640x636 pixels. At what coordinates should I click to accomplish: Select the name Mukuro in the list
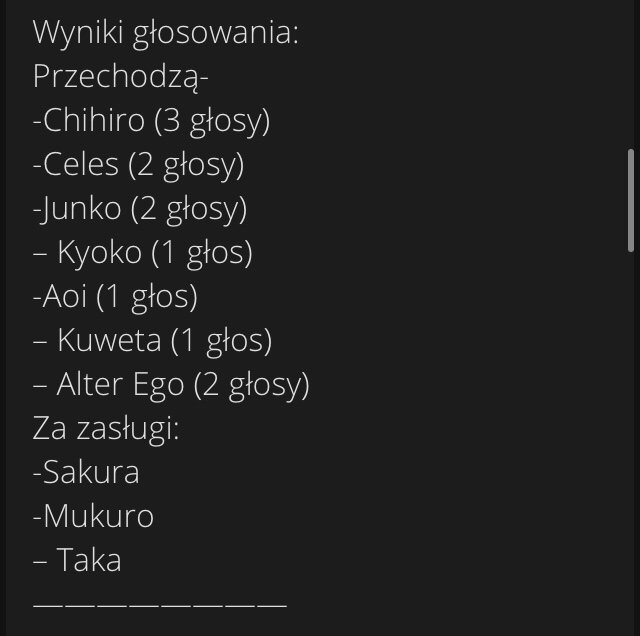(x=97, y=517)
